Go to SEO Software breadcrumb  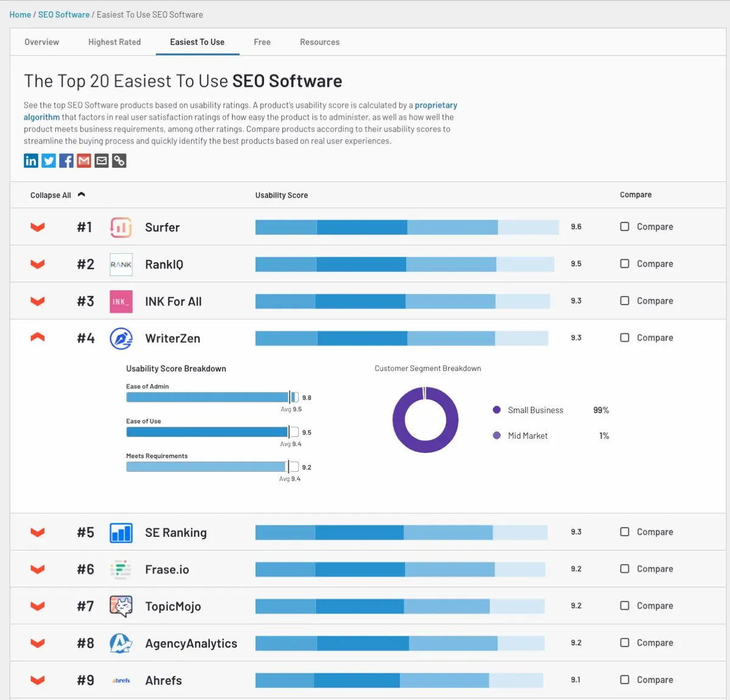pyautogui.click(x=64, y=15)
